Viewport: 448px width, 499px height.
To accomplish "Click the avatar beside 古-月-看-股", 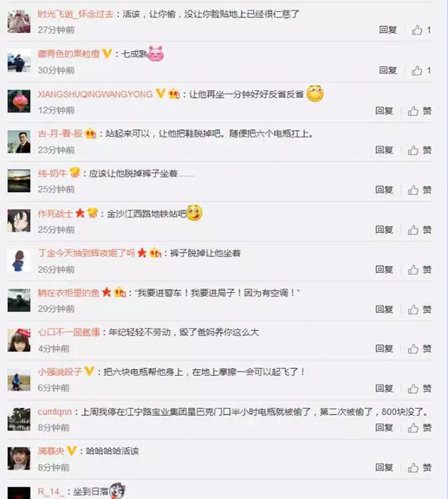I will 19,142.
